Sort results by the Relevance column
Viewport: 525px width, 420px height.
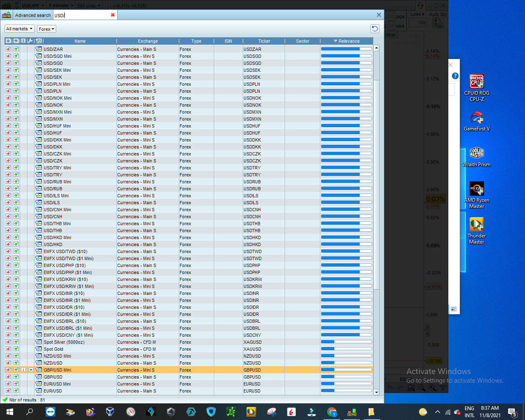[347, 41]
